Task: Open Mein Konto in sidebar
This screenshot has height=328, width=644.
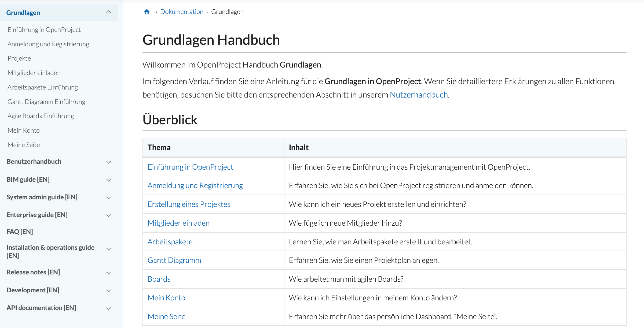Action: [24, 131]
